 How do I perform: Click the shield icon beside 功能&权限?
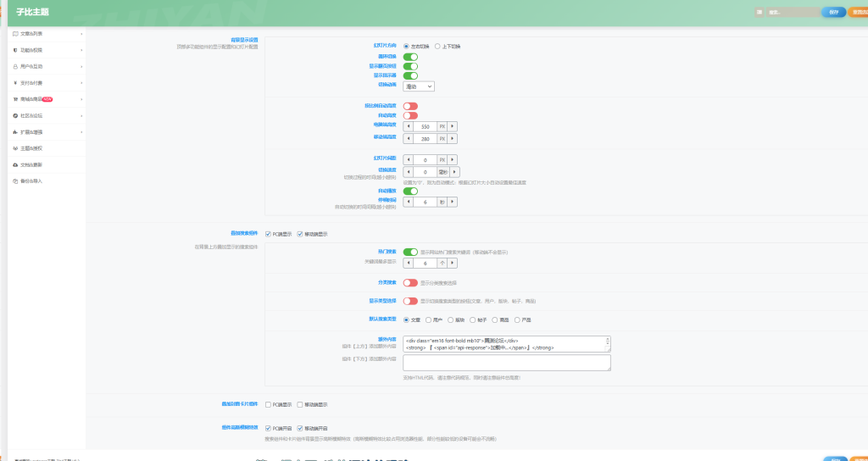click(x=14, y=50)
